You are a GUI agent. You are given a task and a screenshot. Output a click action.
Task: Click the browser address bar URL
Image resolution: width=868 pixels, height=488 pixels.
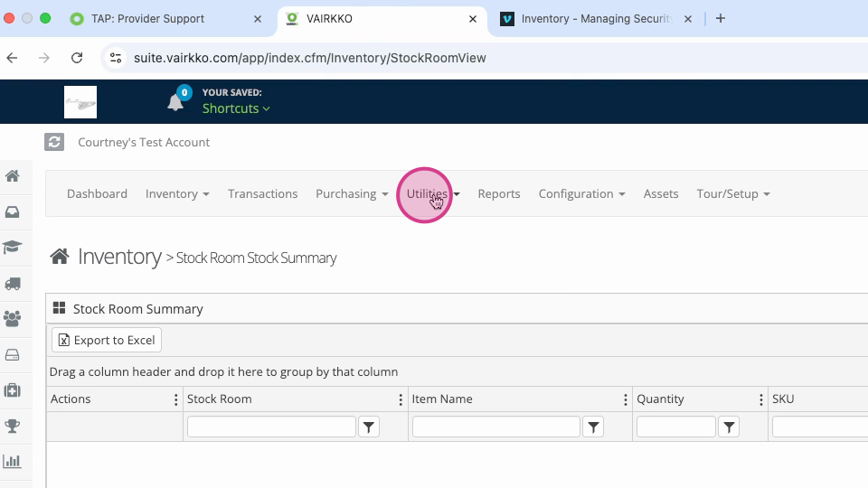(x=310, y=58)
